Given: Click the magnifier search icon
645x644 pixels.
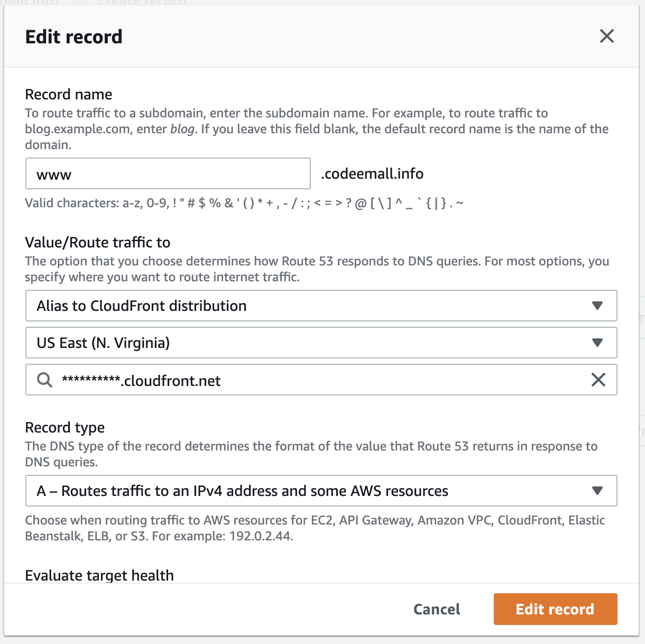Looking at the screenshot, I should click(45, 380).
